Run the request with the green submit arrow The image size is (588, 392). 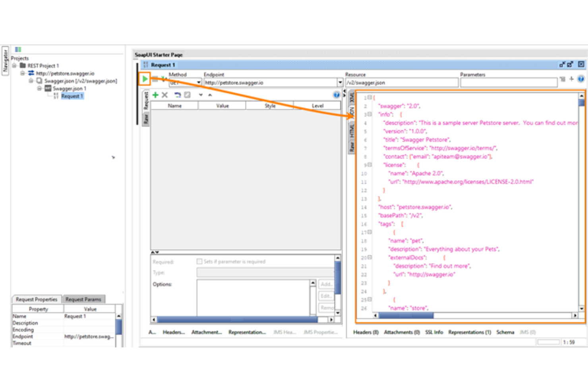pos(145,79)
